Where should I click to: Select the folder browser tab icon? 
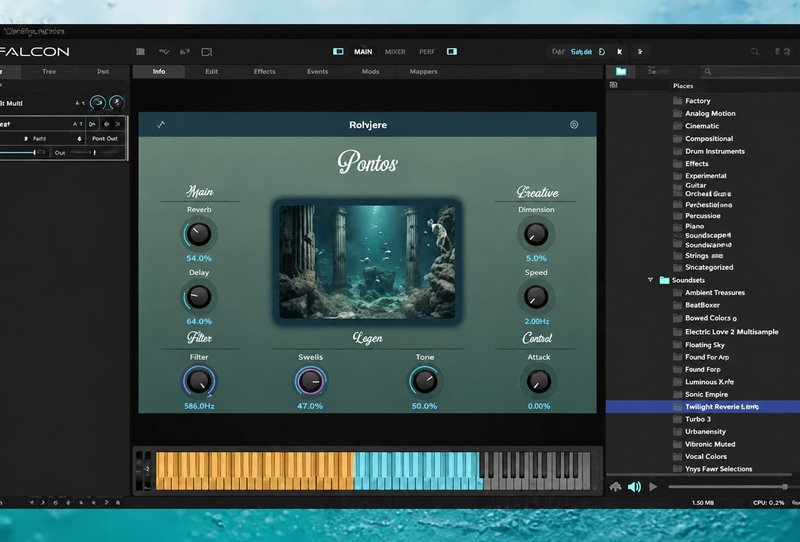[x=621, y=71]
